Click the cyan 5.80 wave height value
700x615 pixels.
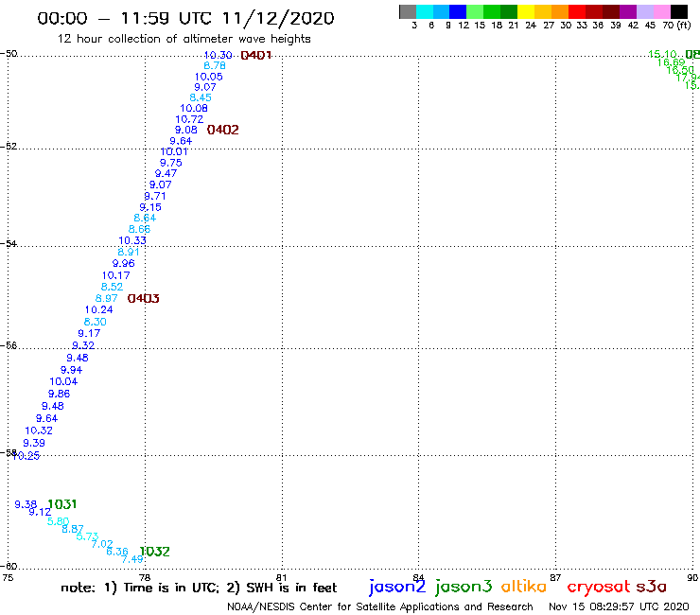(x=59, y=521)
